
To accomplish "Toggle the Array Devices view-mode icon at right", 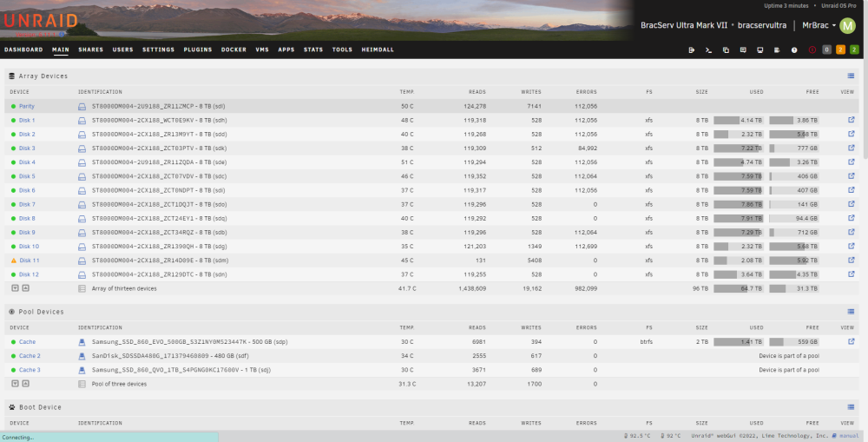I will [851, 76].
